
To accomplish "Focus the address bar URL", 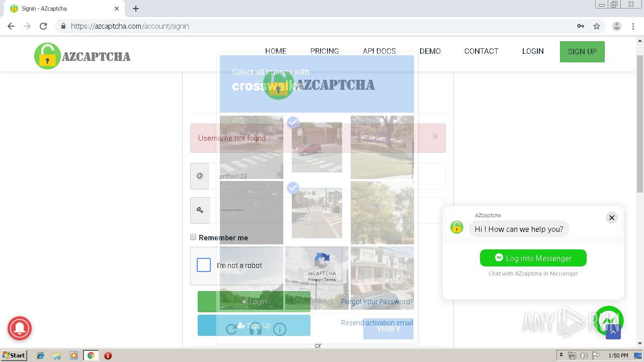I will pyautogui.click(x=130, y=26).
